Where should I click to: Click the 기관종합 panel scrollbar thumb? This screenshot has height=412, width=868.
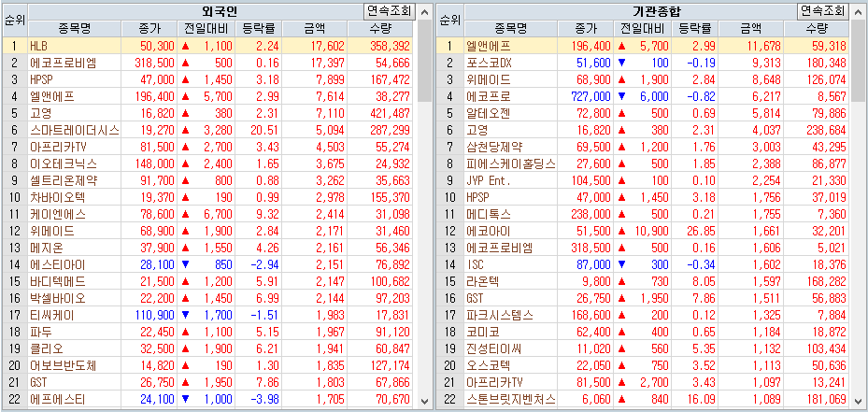tap(859, 61)
